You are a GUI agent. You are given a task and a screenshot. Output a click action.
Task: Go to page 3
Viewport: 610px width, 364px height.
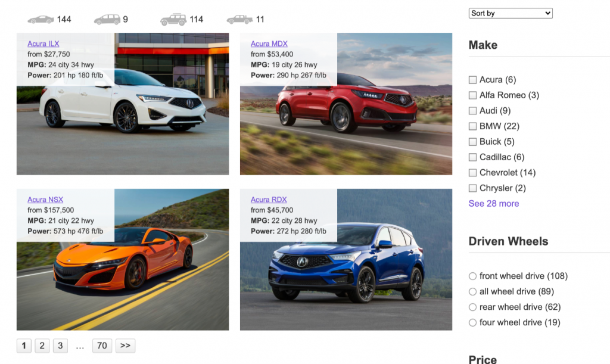60,346
